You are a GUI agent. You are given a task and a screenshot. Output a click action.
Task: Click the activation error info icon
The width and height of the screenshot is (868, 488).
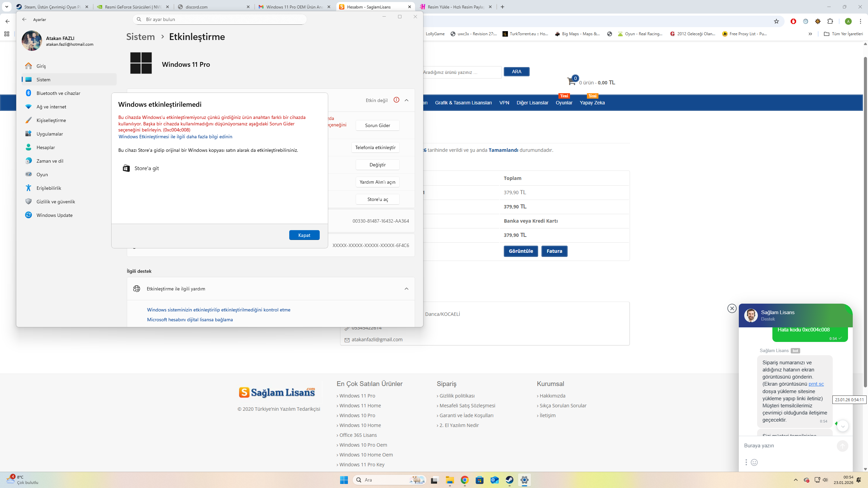(396, 100)
